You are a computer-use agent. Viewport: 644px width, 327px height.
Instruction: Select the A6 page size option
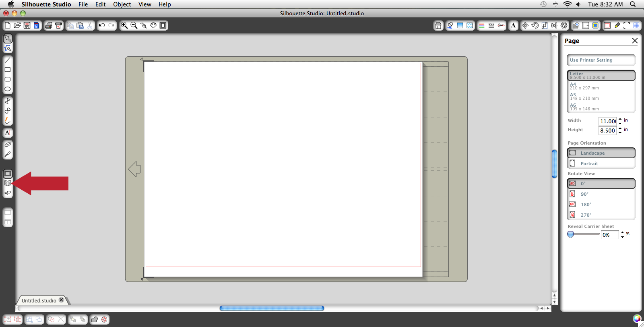(x=601, y=107)
